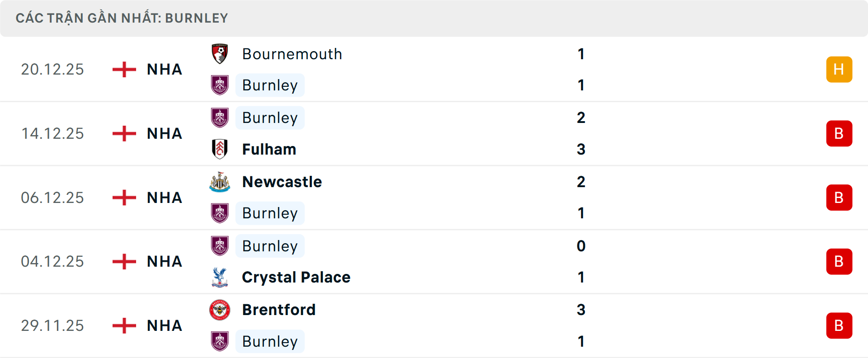
Task: Click the NHA label in the Brentford match row
Action: point(164,325)
